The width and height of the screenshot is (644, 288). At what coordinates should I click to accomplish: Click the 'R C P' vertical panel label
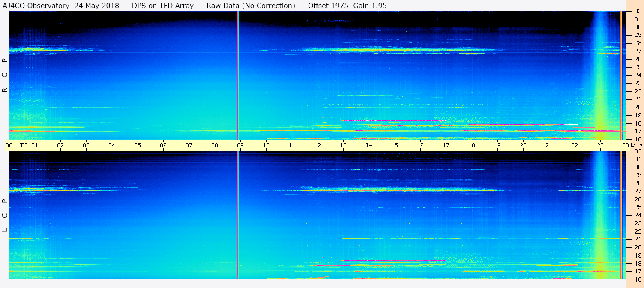(x=5, y=75)
